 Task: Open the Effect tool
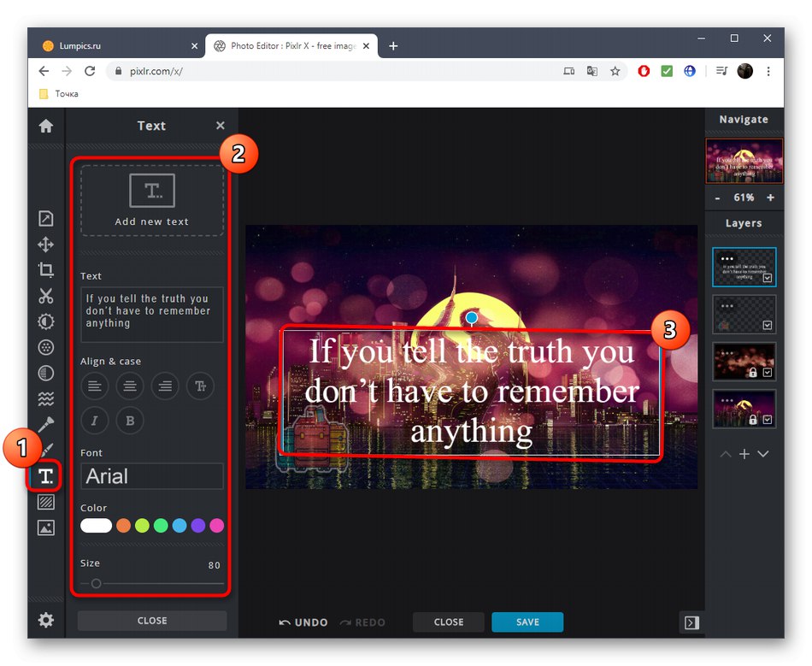(x=45, y=347)
